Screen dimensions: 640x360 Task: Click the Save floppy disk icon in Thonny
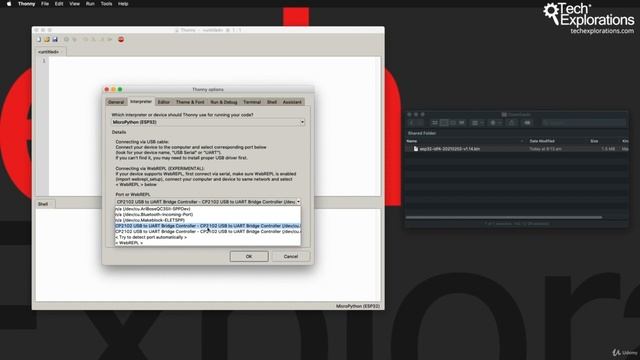55,40
